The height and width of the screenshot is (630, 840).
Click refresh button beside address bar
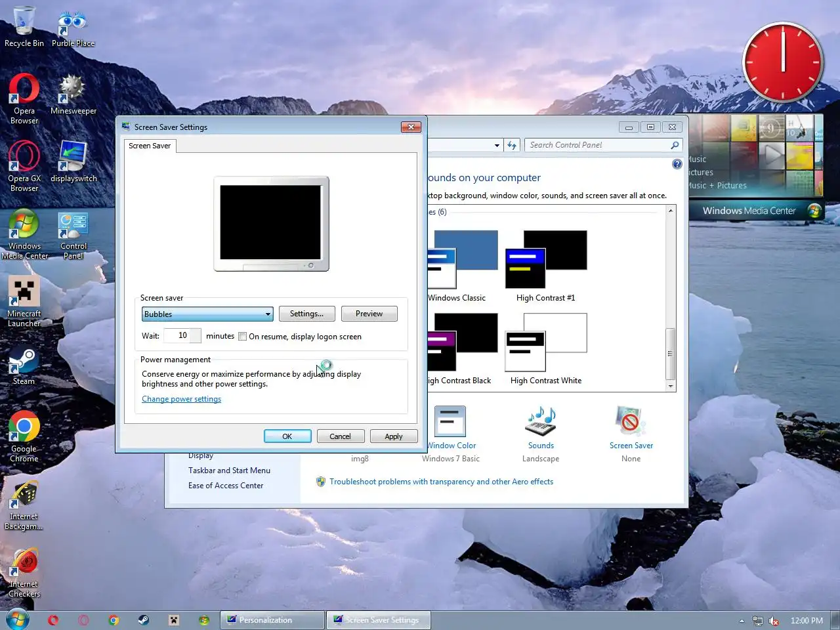click(x=512, y=145)
